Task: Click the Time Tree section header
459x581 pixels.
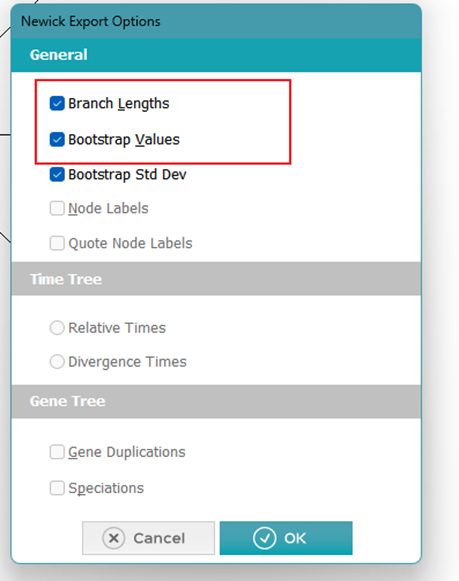Action: tap(216, 279)
